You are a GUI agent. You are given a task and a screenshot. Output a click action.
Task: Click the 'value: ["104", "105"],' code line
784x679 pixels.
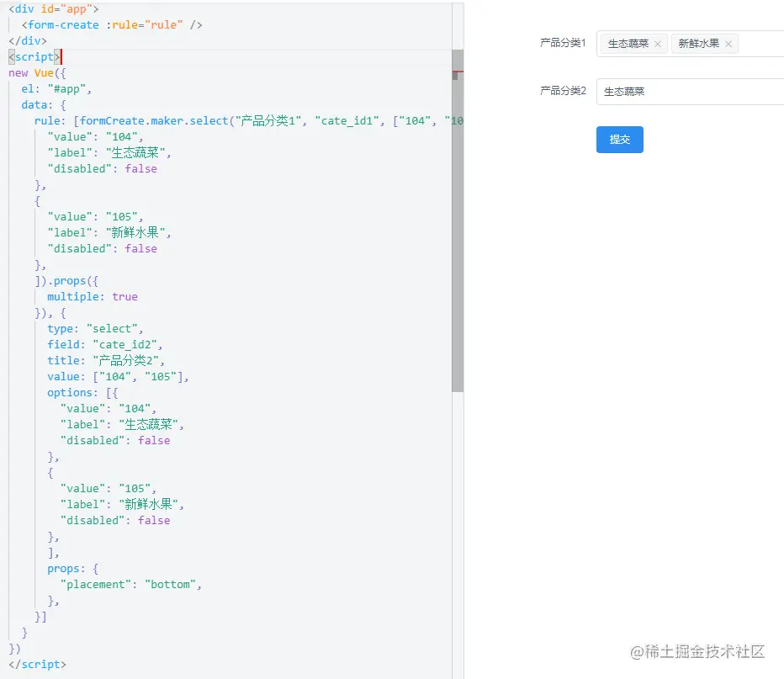118,377
